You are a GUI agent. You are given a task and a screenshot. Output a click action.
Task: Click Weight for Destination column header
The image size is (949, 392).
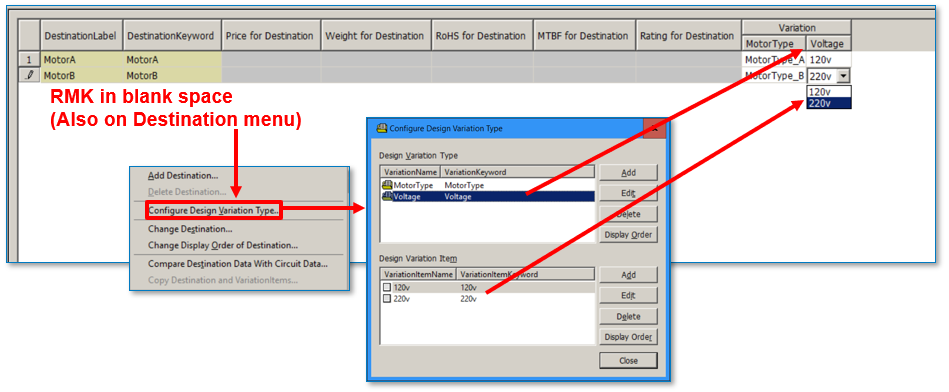tap(375, 36)
